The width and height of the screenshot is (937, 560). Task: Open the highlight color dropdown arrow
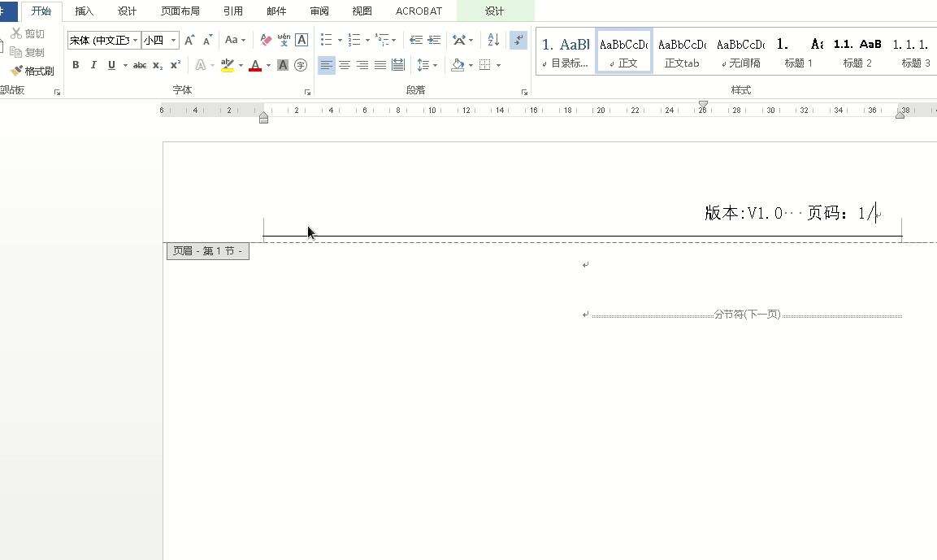[x=241, y=65]
